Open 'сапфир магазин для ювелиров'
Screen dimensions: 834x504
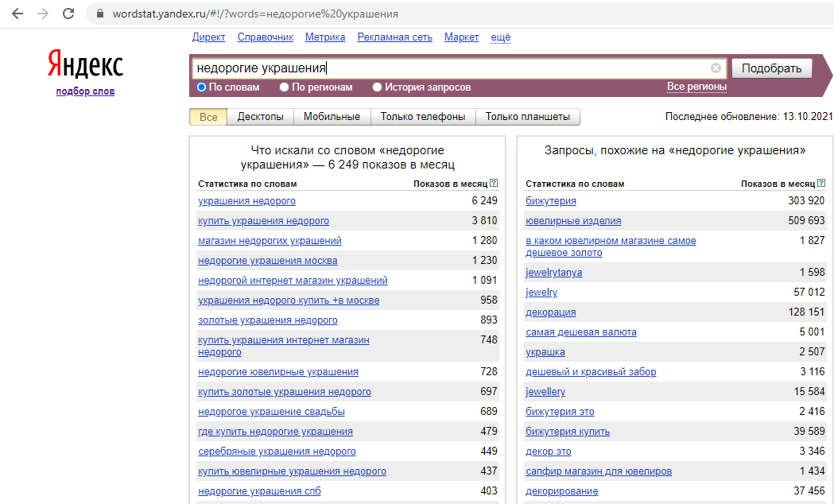pos(599,471)
